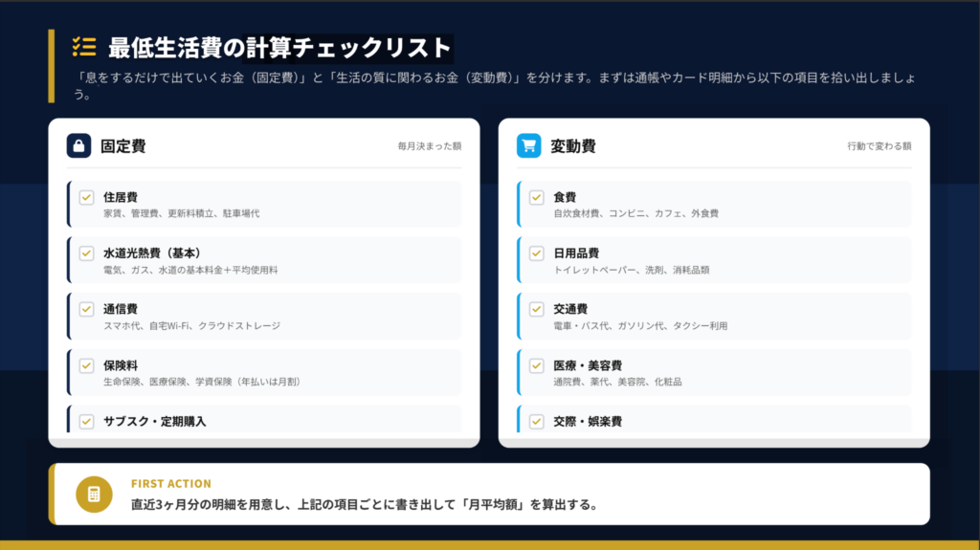Toggle the 保険料 checkbox

[86, 365]
